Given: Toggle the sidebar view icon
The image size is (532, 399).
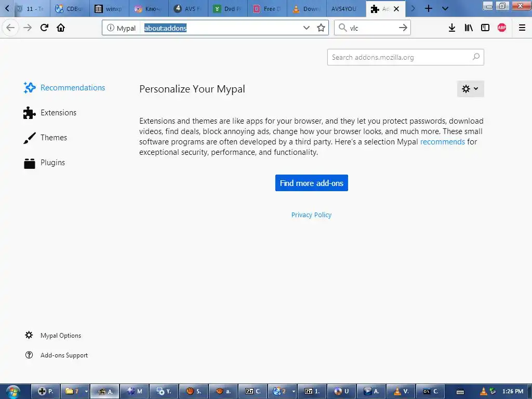Looking at the screenshot, I should (x=485, y=28).
